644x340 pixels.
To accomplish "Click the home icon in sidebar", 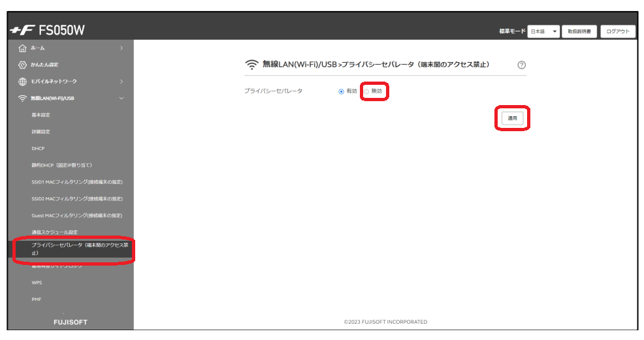I will 23,48.
